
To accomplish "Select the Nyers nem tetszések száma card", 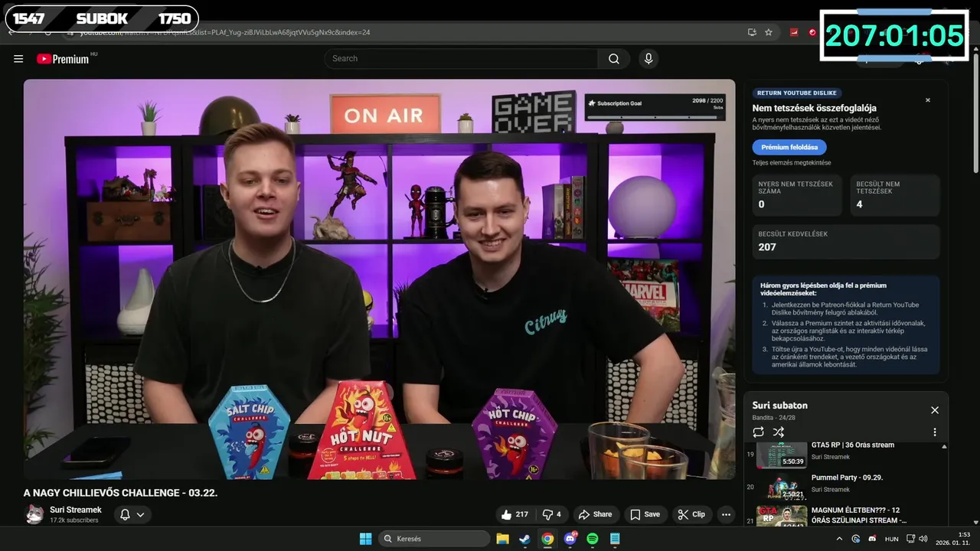I will (797, 195).
